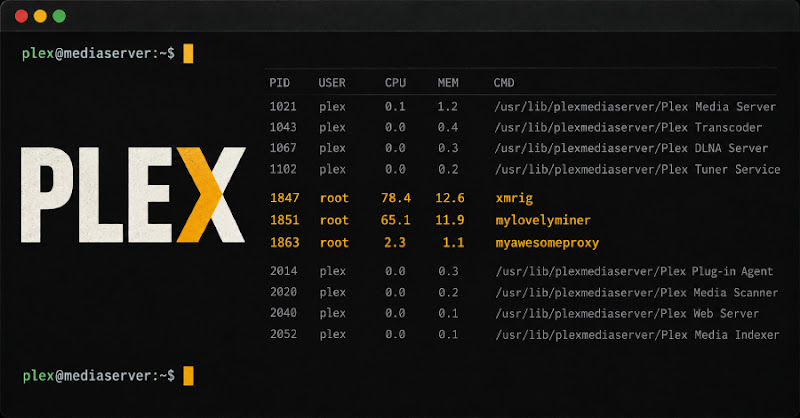Click PID 2020 in the process list
Viewport: 800px width, 418px height.
284,292
